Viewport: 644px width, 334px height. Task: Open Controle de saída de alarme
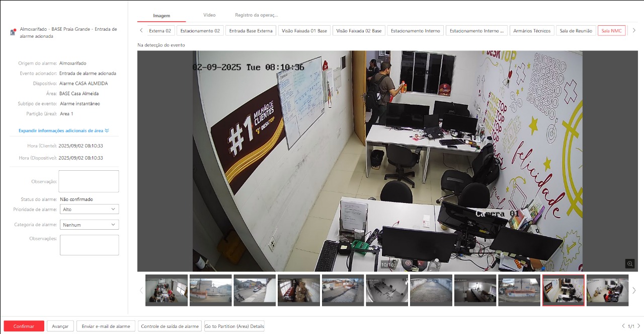point(170,326)
